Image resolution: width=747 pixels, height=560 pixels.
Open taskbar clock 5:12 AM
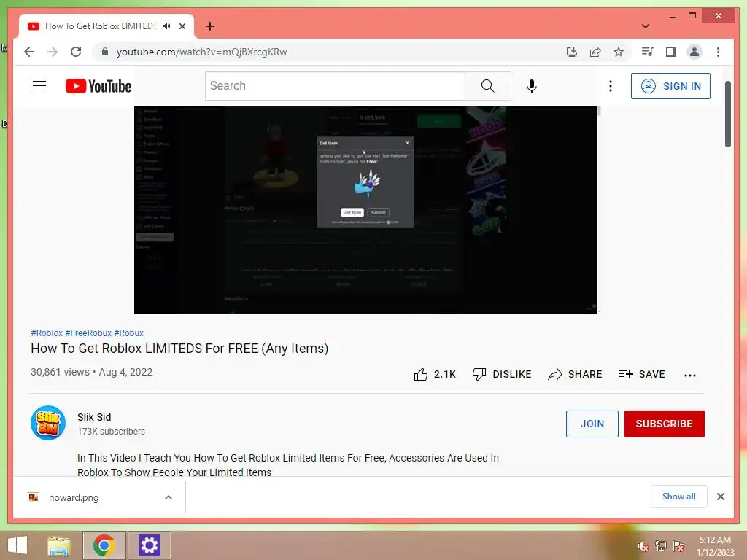click(x=715, y=546)
